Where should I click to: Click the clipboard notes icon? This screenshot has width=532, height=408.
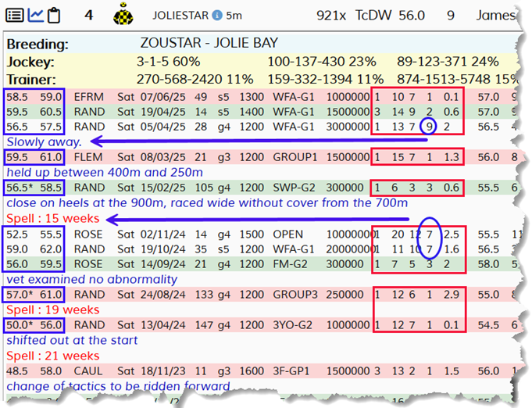pos(55,14)
